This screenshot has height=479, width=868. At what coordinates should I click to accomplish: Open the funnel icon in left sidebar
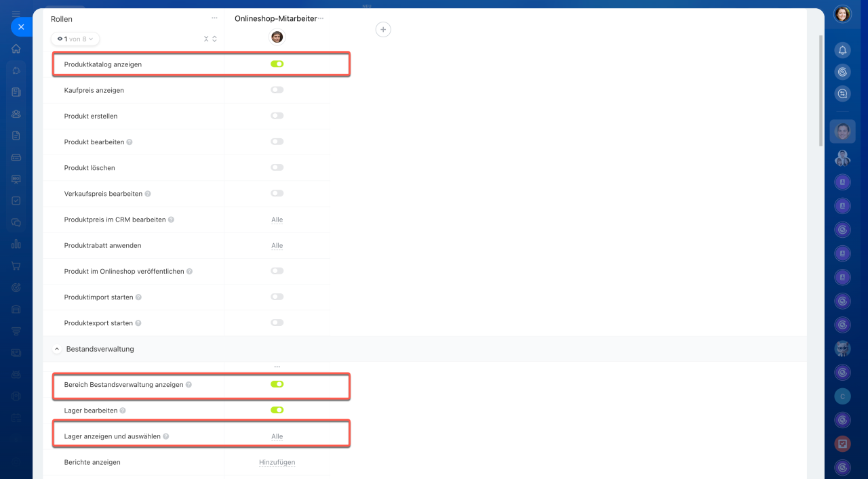tap(16, 331)
